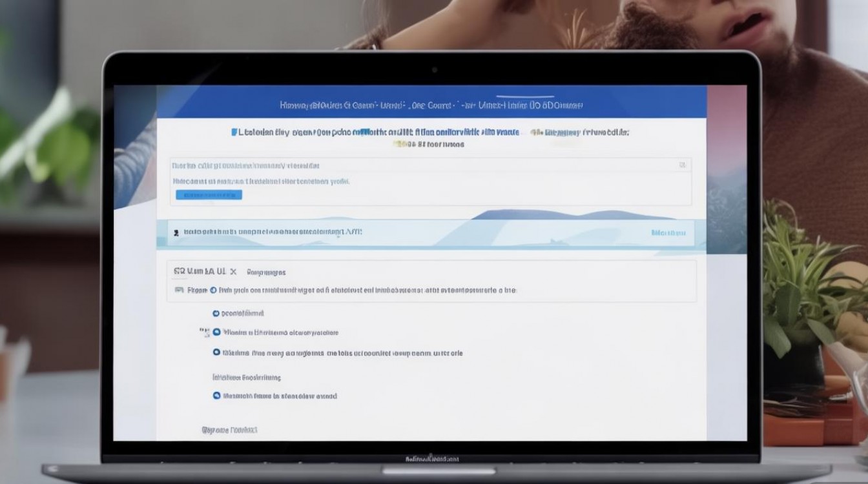Toggle the blue radio circle next to "Floom"
The height and width of the screenshot is (484, 868).
point(213,290)
